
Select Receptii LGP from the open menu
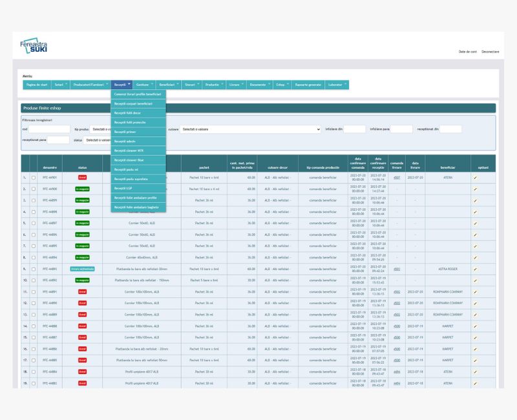pos(138,188)
